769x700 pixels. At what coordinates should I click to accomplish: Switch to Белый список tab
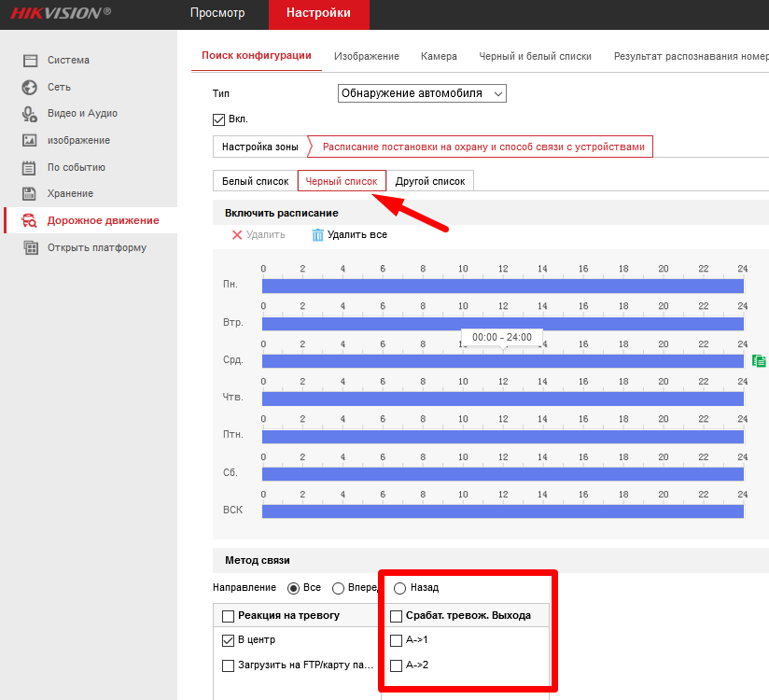pyautogui.click(x=255, y=181)
